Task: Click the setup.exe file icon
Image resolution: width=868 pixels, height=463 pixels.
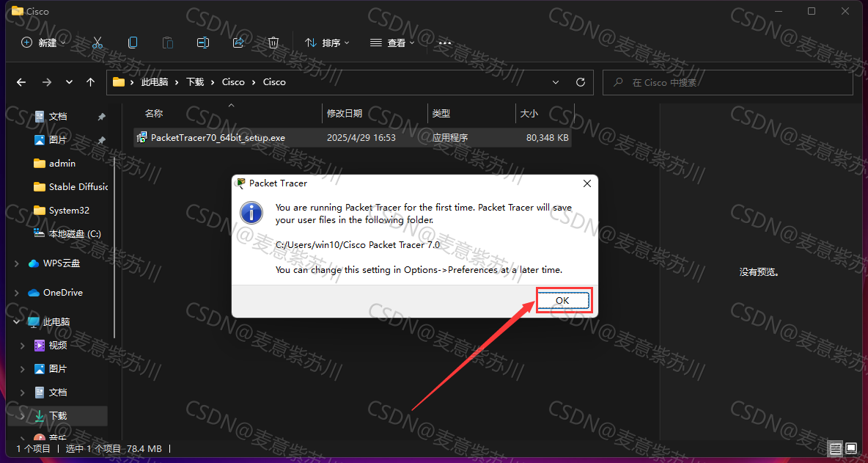Action: click(x=142, y=137)
